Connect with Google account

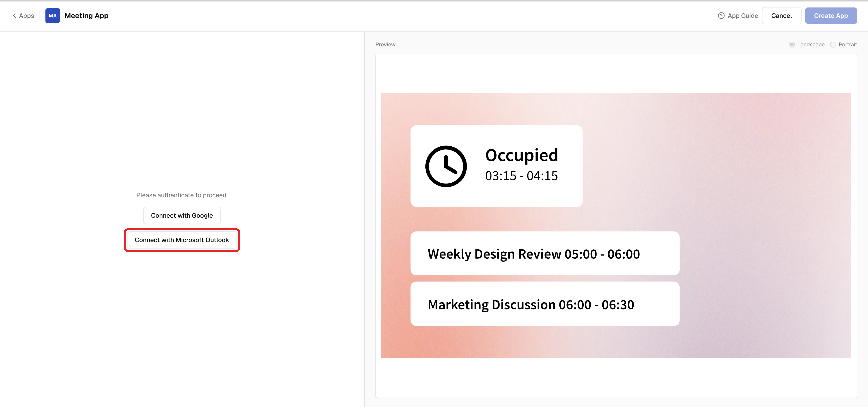tap(182, 215)
